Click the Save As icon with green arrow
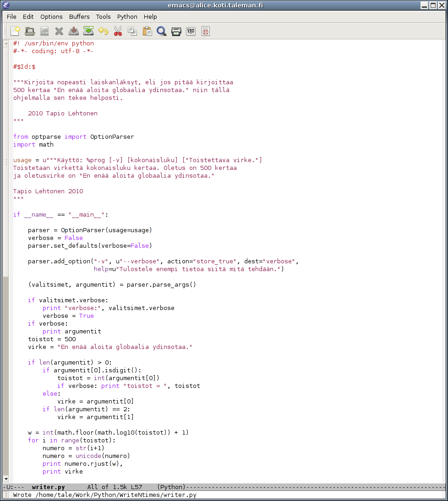The image size is (448, 501). [88, 31]
